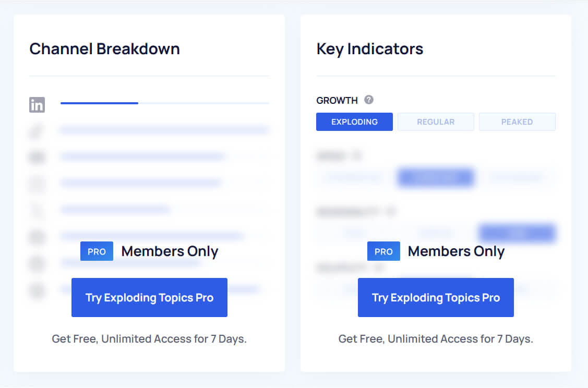Switch growth indicator to REGULAR
This screenshot has height=388, width=588.
pyautogui.click(x=436, y=122)
